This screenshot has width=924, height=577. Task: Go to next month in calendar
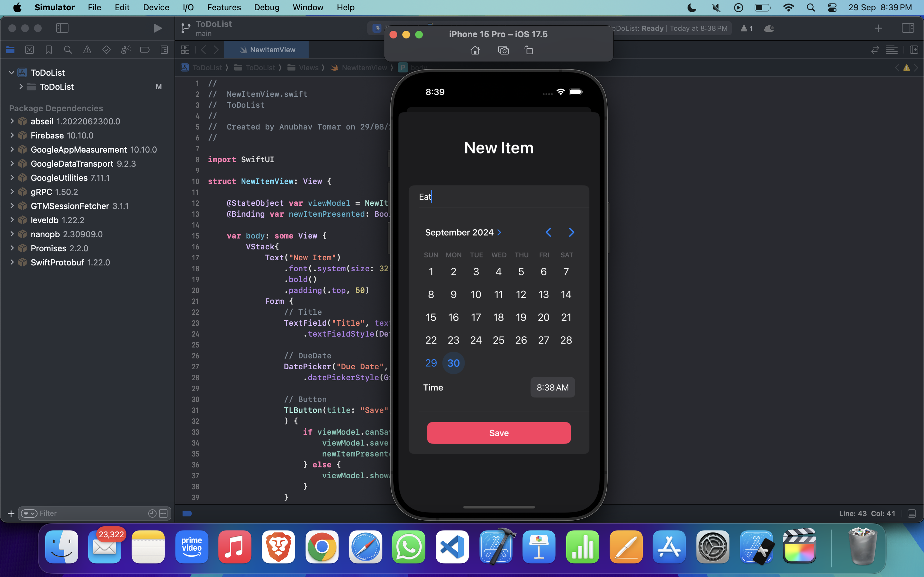click(x=571, y=232)
